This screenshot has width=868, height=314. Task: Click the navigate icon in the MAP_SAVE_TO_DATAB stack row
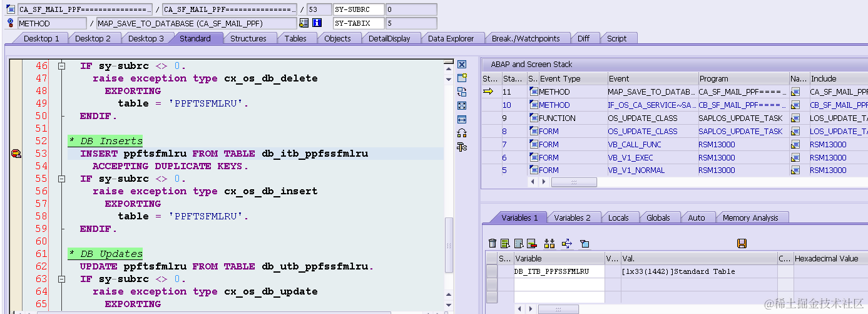[x=795, y=92]
